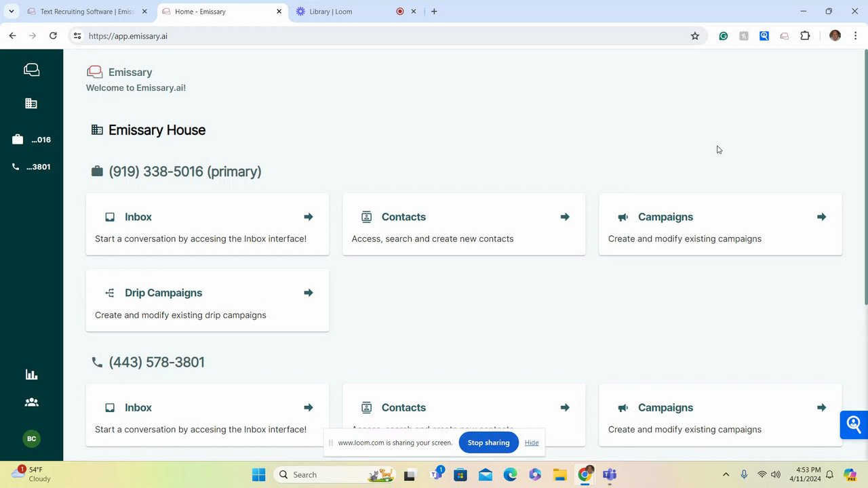868x488 pixels.
Task: Select the ...016 phone line in the sidebar
Action: coord(31,140)
